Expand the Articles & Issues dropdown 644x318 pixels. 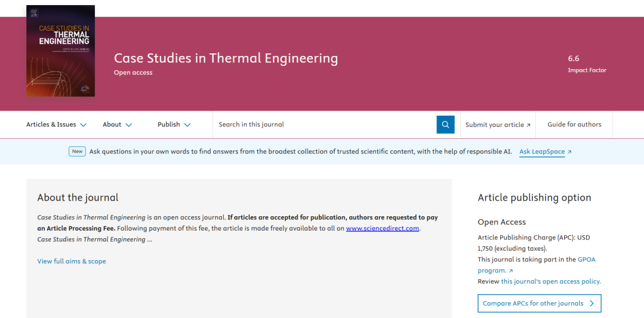[56, 124]
